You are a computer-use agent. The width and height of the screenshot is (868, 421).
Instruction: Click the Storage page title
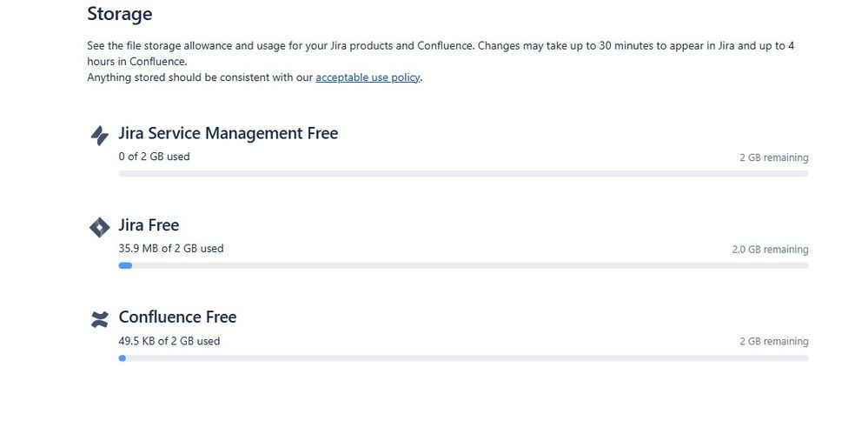point(119,14)
